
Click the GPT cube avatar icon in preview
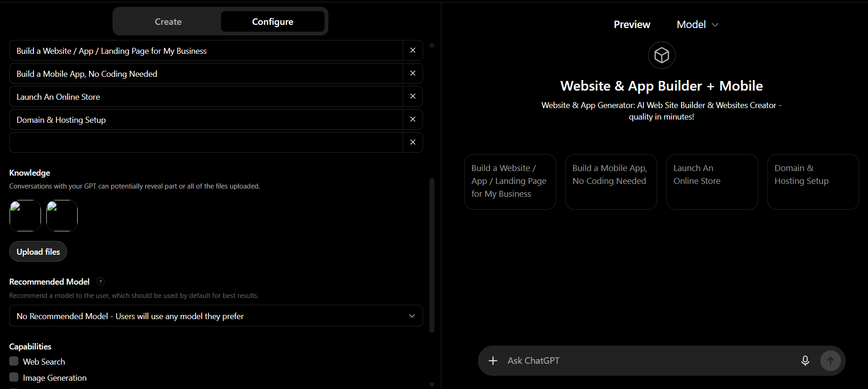coord(661,55)
